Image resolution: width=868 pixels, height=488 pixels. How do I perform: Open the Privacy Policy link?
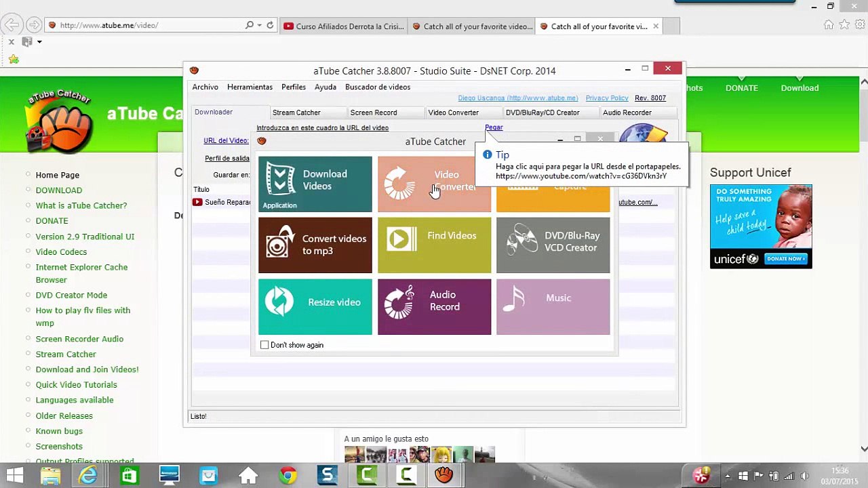tap(607, 98)
